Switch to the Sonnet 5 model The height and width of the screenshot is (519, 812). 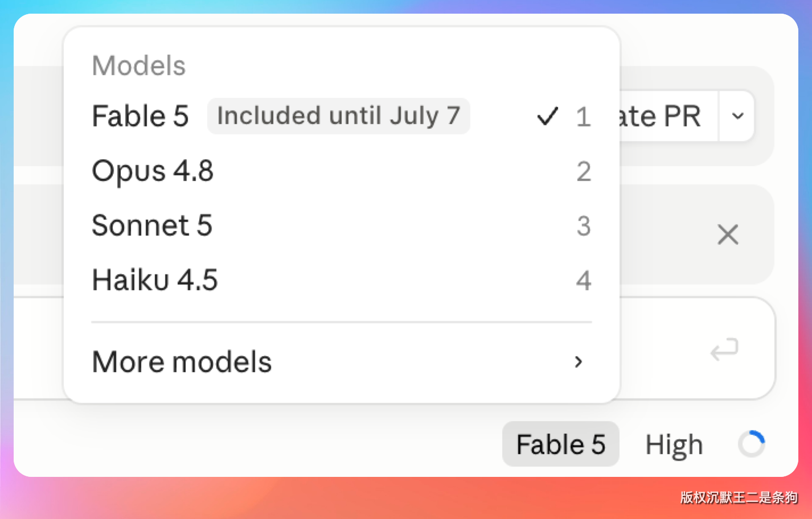click(342, 225)
